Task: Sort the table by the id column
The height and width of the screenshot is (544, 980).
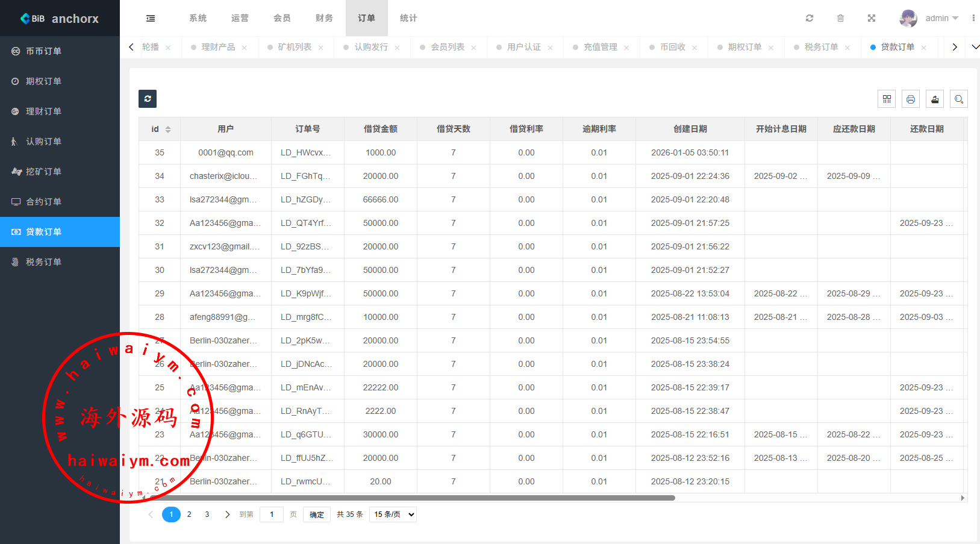Action: click(167, 130)
